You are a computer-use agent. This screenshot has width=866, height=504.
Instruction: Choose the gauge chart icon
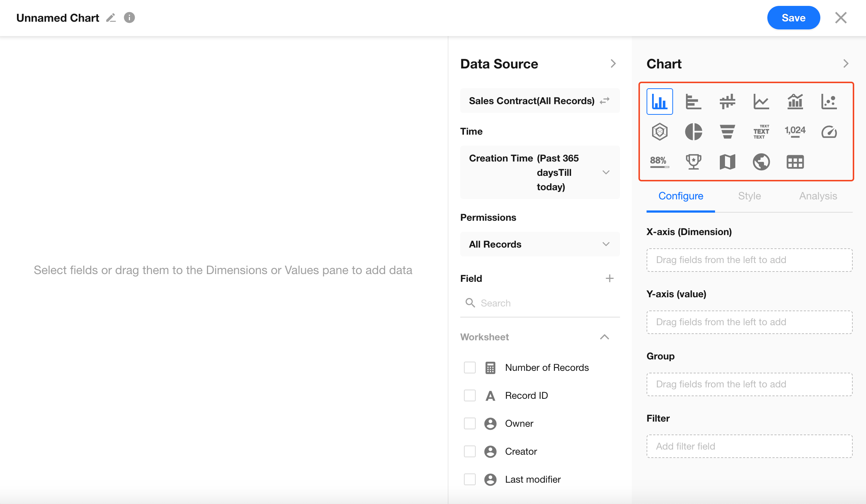coord(829,132)
